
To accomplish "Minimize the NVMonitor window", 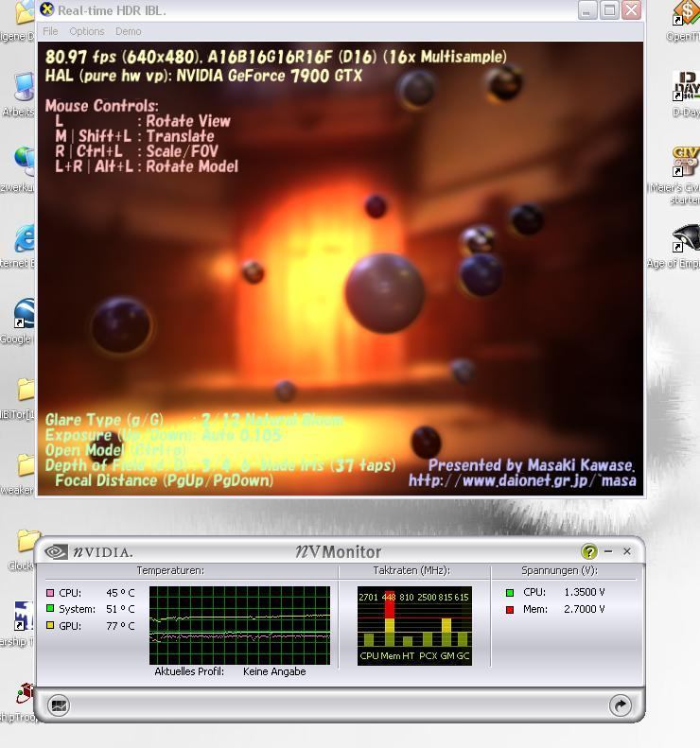I will (608, 551).
